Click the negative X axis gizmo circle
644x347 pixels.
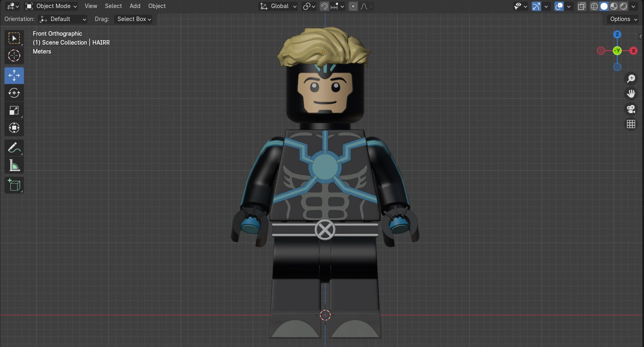[601, 51]
